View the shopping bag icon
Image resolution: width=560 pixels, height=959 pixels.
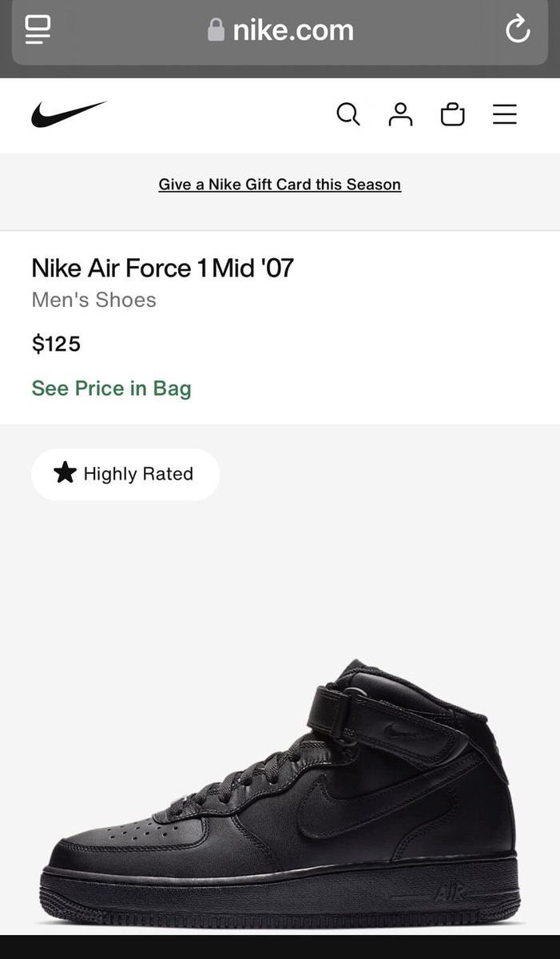452,115
